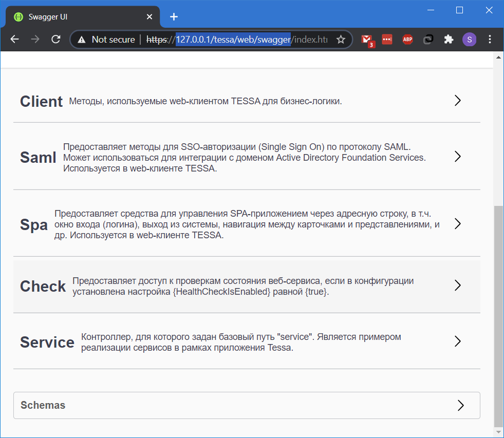This screenshot has width=504, height=438.
Task: Click Check description mentioning HealthCheckIsEnabled
Action: coord(243,287)
